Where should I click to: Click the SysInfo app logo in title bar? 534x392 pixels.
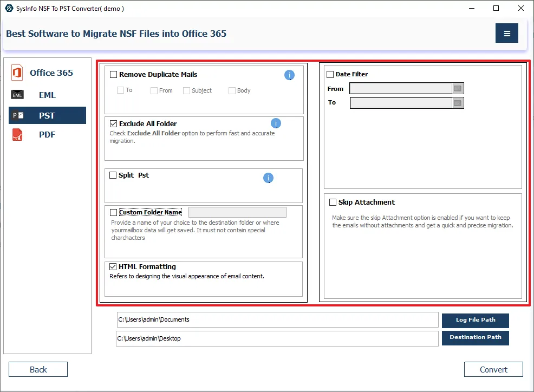pyautogui.click(x=9, y=8)
